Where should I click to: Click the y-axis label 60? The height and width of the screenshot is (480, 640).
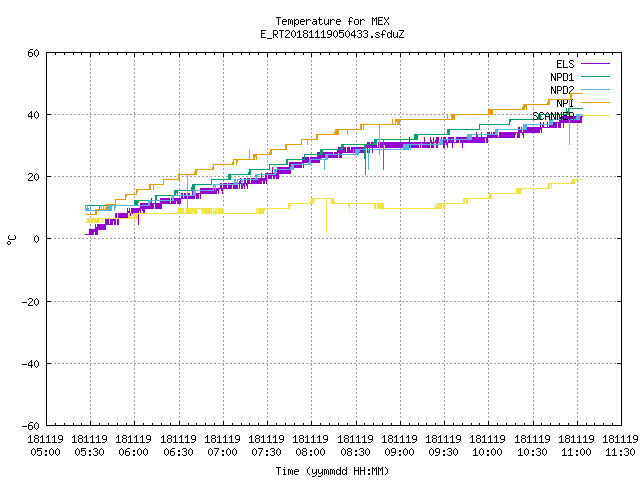(x=33, y=53)
